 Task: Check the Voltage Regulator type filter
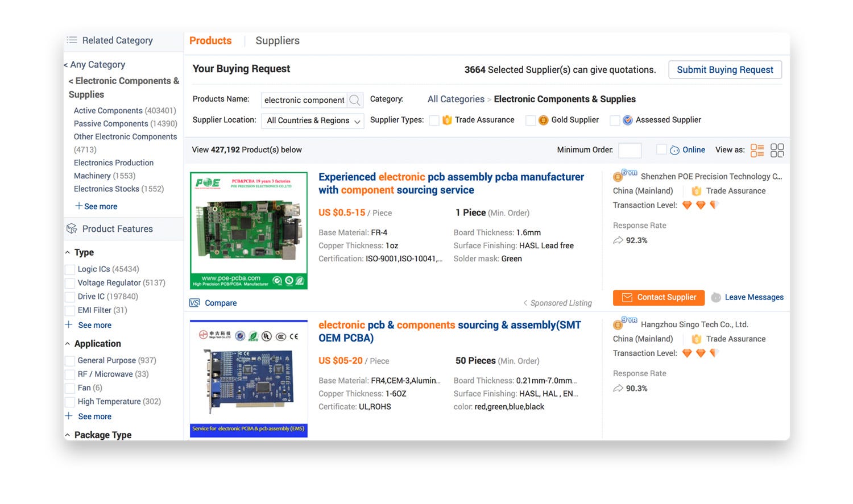(x=70, y=283)
